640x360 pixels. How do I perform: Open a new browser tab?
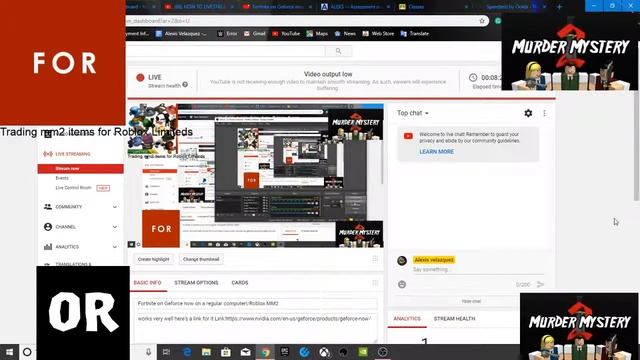coord(559,7)
